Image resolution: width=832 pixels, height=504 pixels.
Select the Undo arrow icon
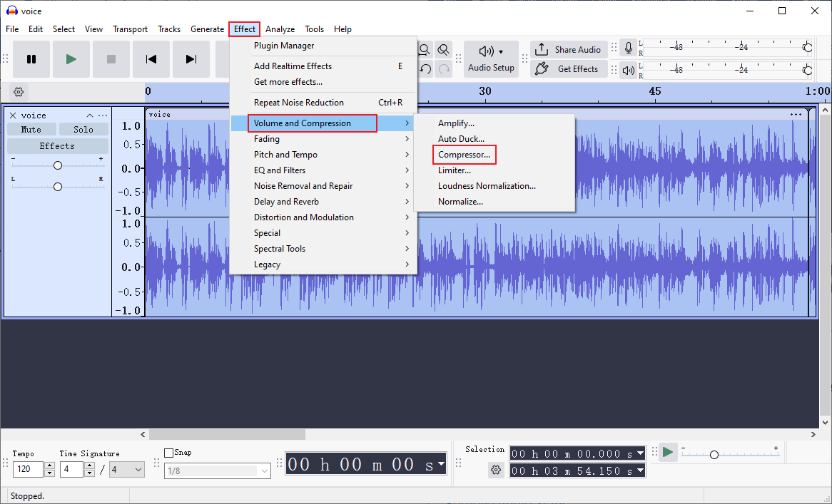pyautogui.click(x=425, y=68)
